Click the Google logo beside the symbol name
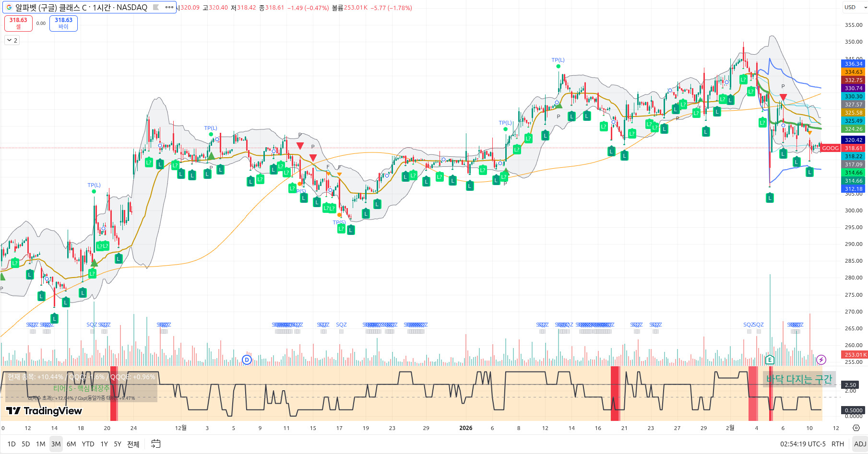 9,7
